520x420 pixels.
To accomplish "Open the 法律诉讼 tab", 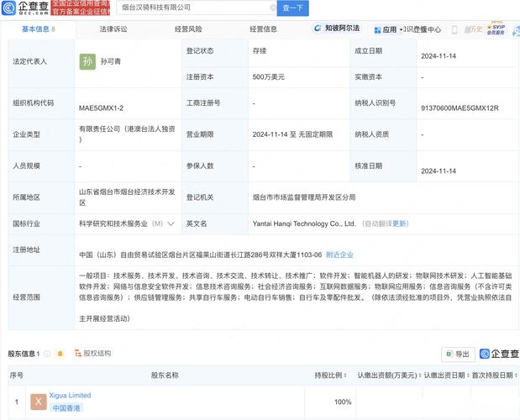I will tap(113, 29).
